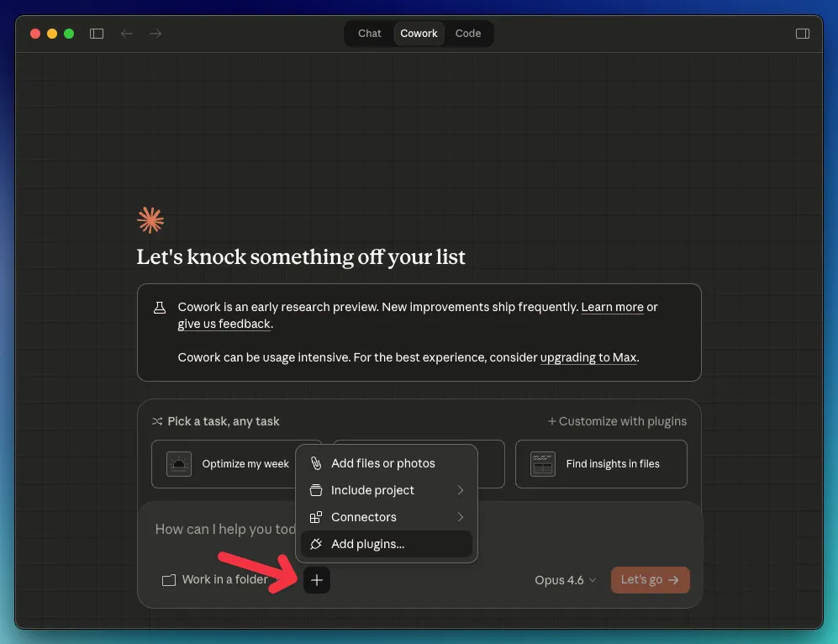Expand the Include project chevron
This screenshot has width=838, height=644.
tap(461, 490)
